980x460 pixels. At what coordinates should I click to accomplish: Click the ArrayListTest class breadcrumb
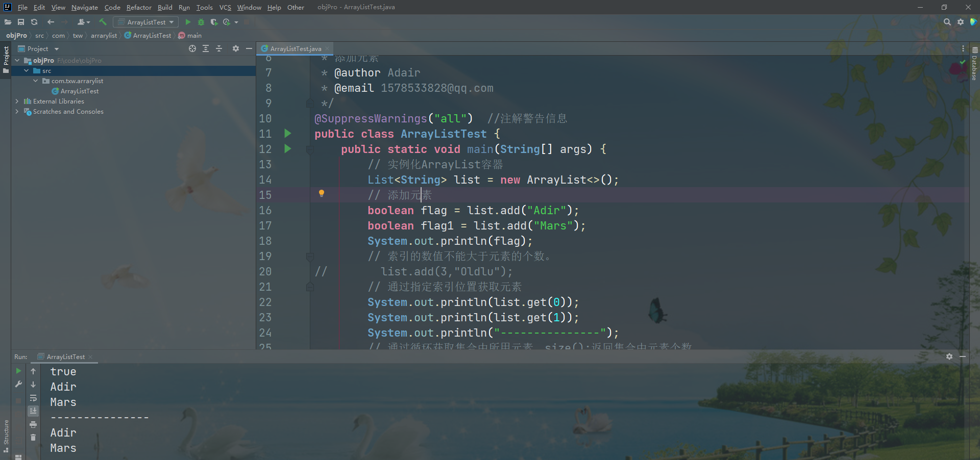click(148, 35)
